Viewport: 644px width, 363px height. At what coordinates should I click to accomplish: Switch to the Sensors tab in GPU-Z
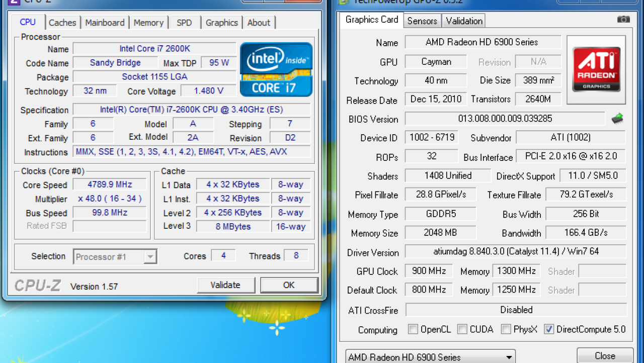pyautogui.click(x=422, y=21)
